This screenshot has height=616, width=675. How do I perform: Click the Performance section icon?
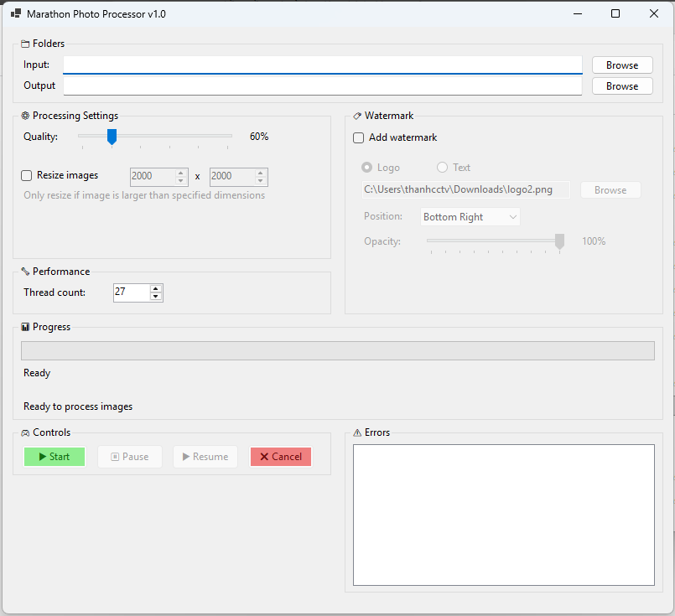25,272
